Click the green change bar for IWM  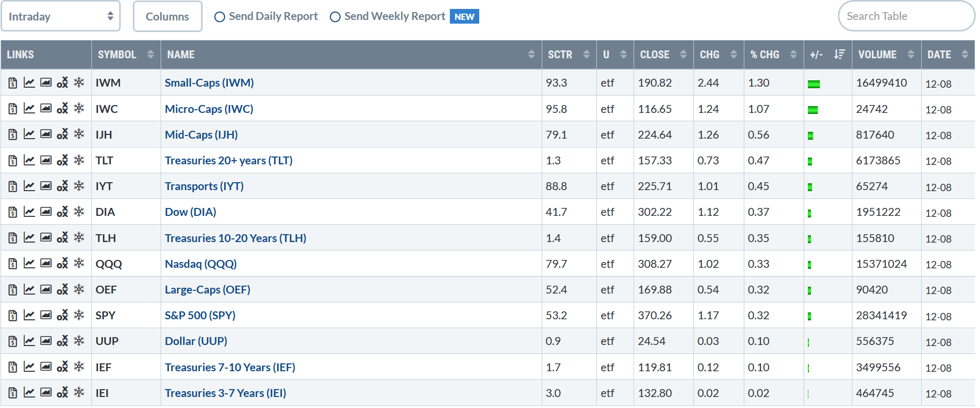tap(814, 84)
